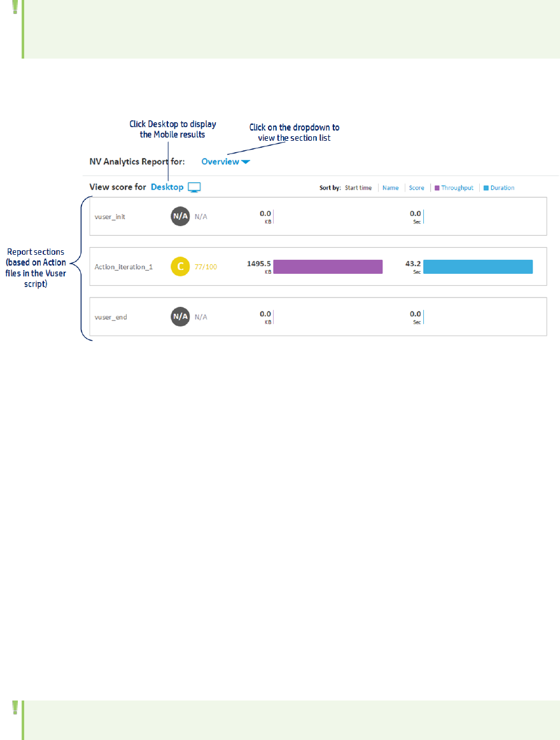Click the blue Duration legend square
560x740 pixels.
(486, 188)
